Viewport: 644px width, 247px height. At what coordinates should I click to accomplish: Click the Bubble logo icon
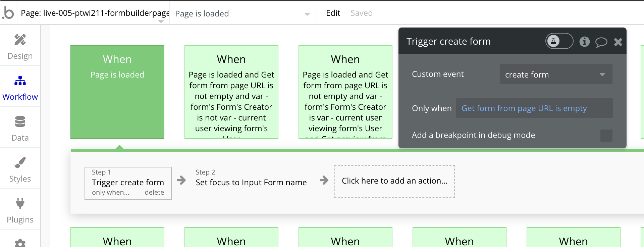click(8, 13)
